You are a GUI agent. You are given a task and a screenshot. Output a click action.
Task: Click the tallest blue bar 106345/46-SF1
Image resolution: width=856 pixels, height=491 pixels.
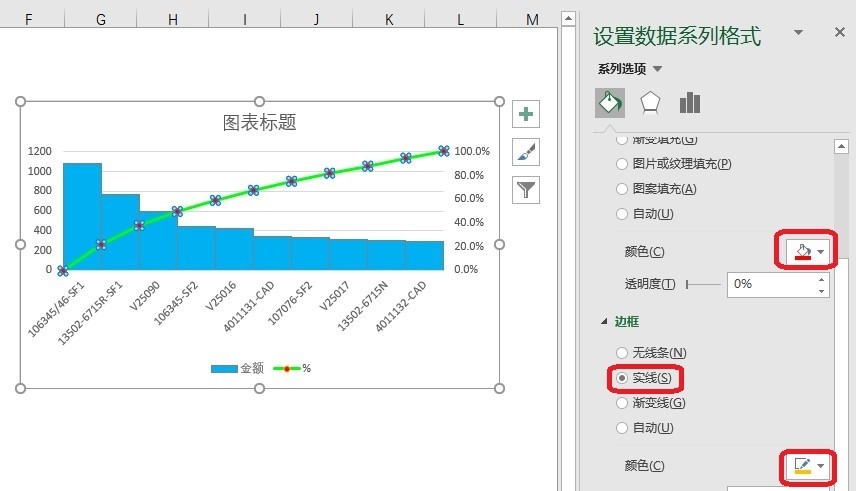coord(82,216)
